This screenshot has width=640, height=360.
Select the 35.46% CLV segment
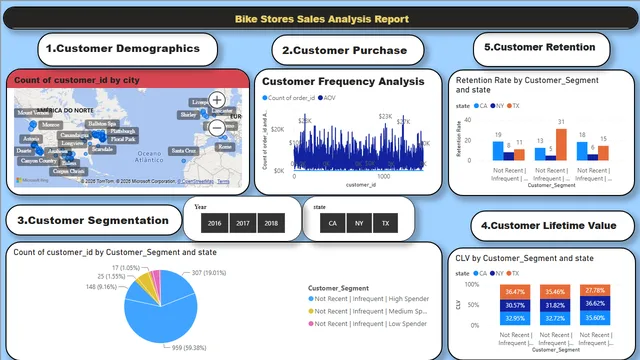pos(555,292)
